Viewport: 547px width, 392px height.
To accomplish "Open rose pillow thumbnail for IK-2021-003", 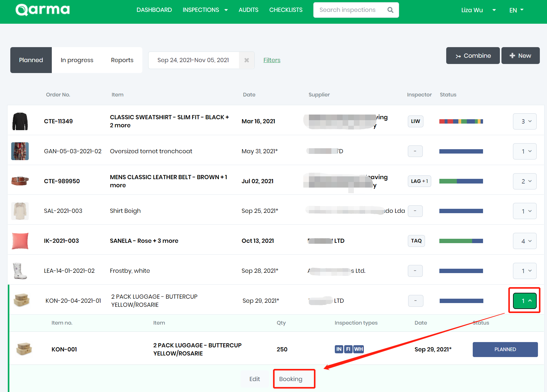I will click(x=20, y=241).
